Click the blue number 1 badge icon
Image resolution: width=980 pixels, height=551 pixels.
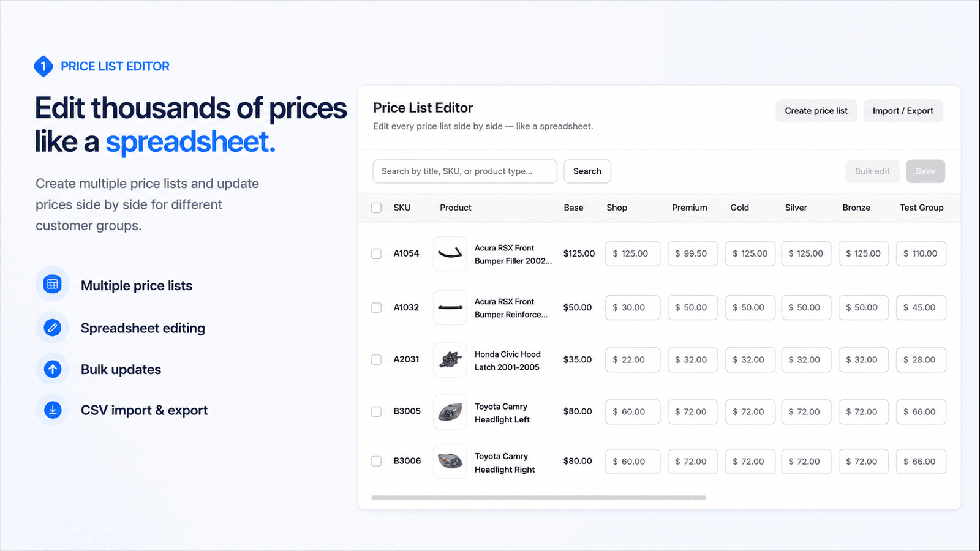[x=43, y=66]
